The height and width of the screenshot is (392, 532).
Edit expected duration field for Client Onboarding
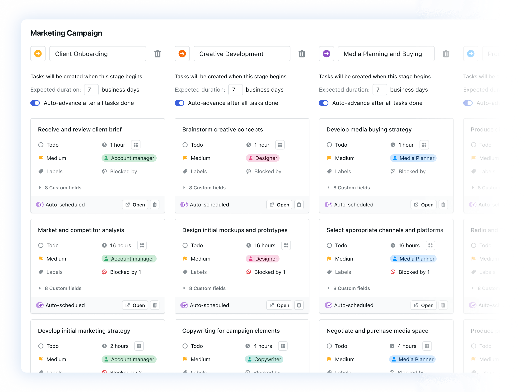pyautogui.click(x=91, y=90)
